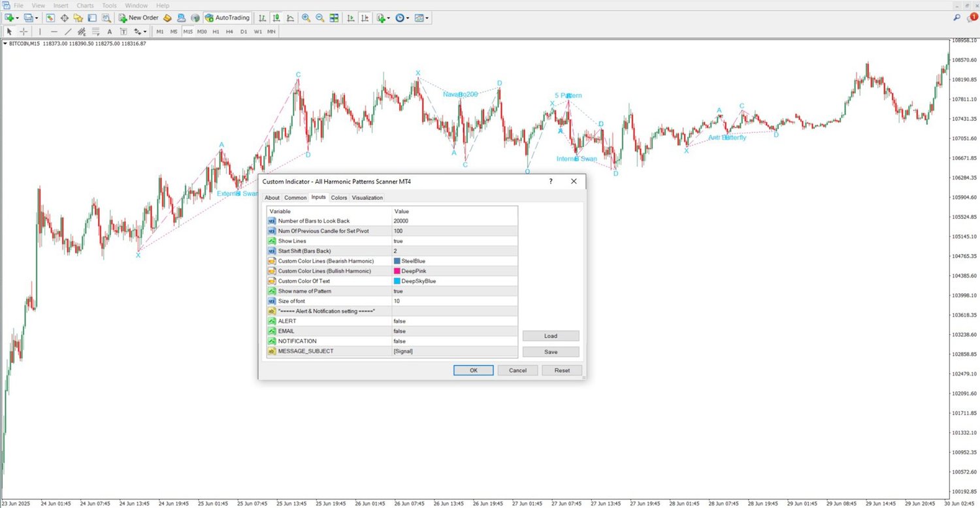Select the Text label tool A

coord(109,31)
